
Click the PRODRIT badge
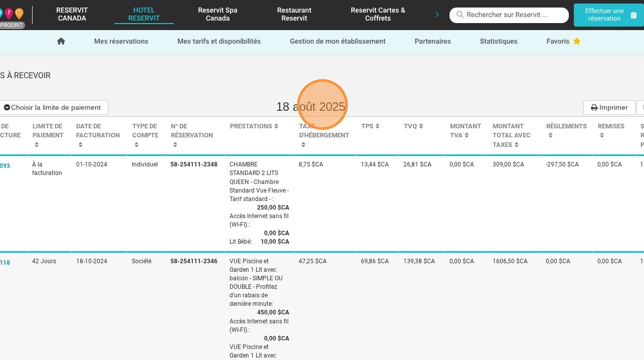[12, 25]
